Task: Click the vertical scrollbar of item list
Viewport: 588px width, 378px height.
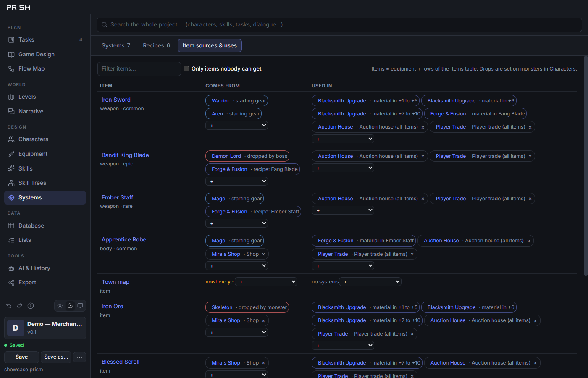Action: point(585,166)
